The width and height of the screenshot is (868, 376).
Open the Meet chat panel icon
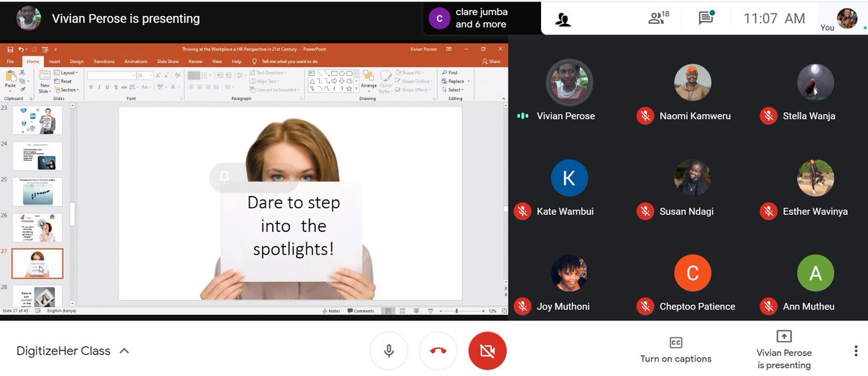(706, 18)
